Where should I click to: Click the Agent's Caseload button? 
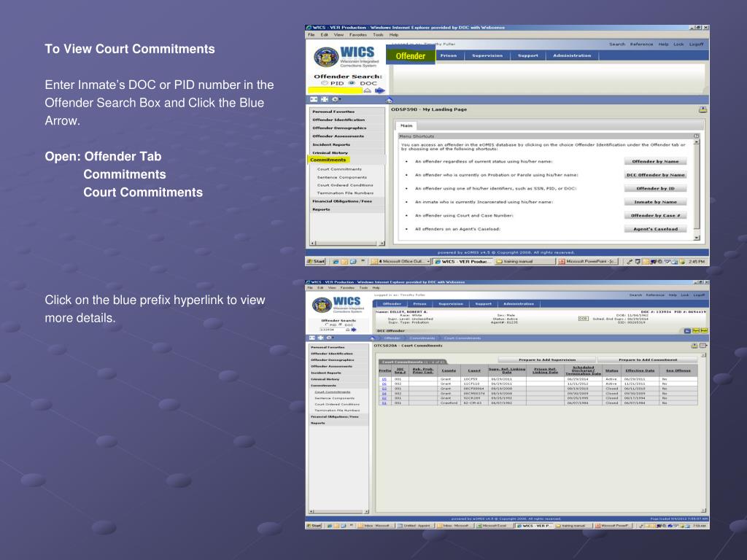coord(656,229)
